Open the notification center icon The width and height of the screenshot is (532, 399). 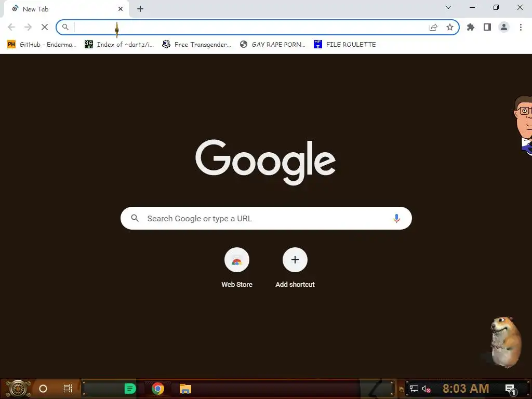pos(511,389)
